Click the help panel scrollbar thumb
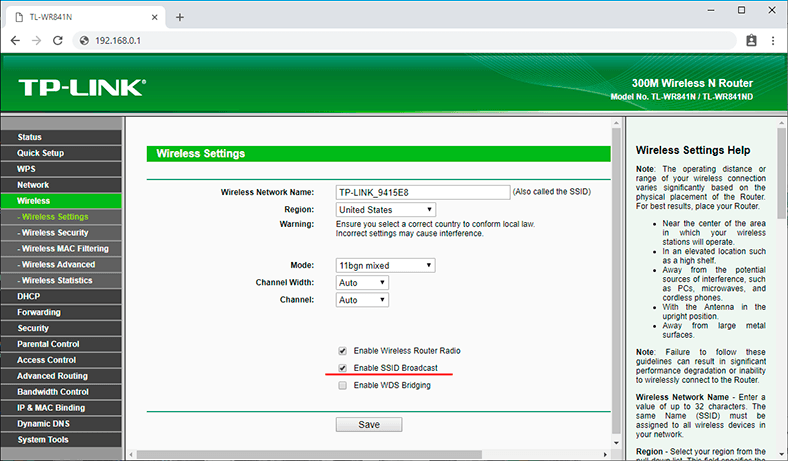This screenshot has height=461, width=788. pos(782,173)
